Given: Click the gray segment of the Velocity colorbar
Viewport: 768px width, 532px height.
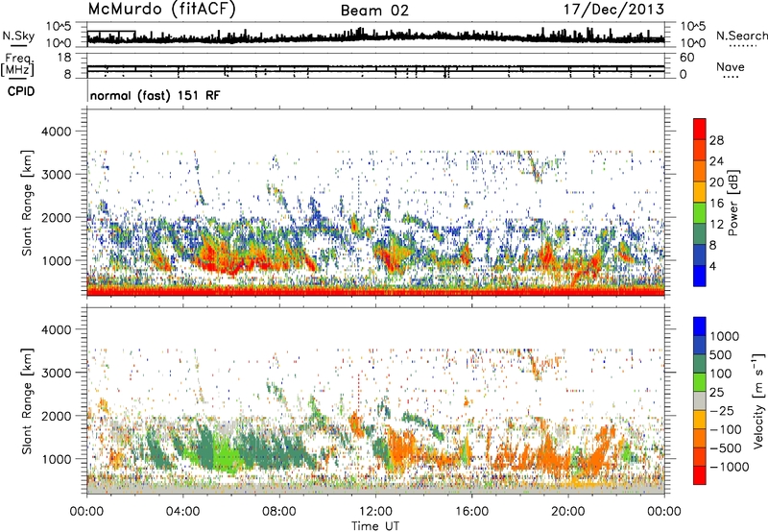Looking at the screenshot, I should [x=700, y=400].
